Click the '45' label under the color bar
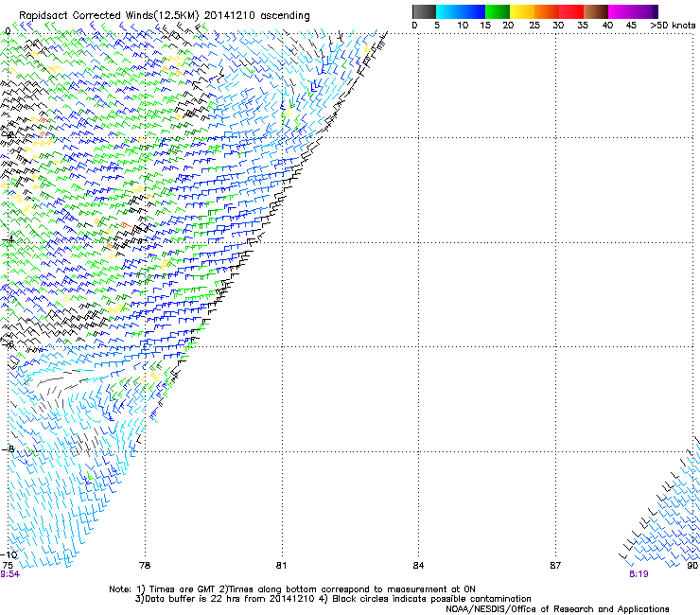Viewport: 700px width, 615px height. pos(631,26)
